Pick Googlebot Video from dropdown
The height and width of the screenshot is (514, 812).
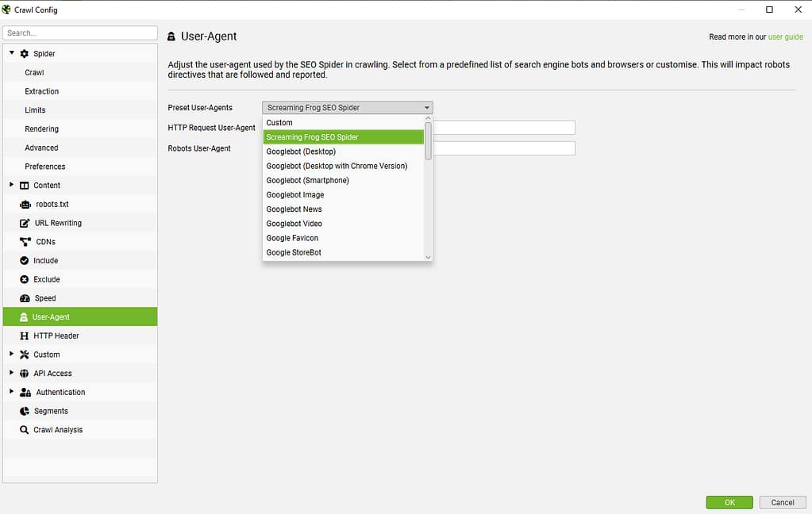(344, 224)
